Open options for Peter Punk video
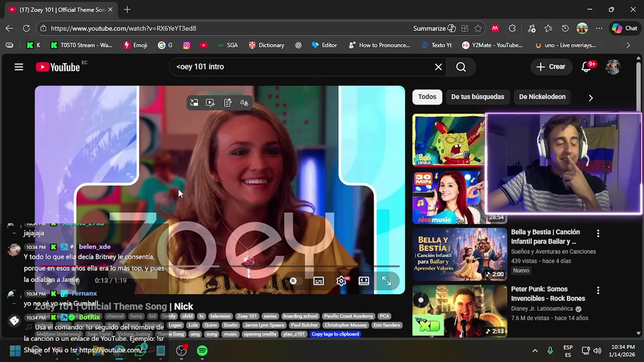Viewport: 644px width, 362px height. click(x=598, y=290)
